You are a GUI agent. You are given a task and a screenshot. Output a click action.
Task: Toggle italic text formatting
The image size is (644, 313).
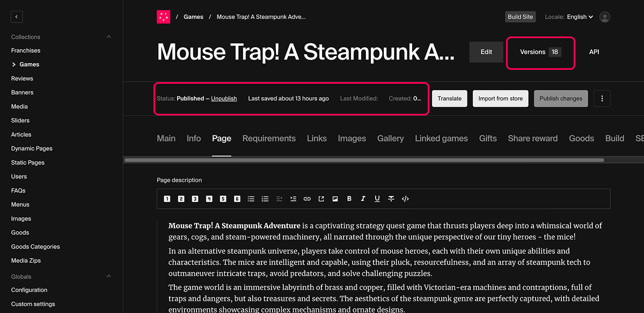pyautogui.click(x=363, y=199)
